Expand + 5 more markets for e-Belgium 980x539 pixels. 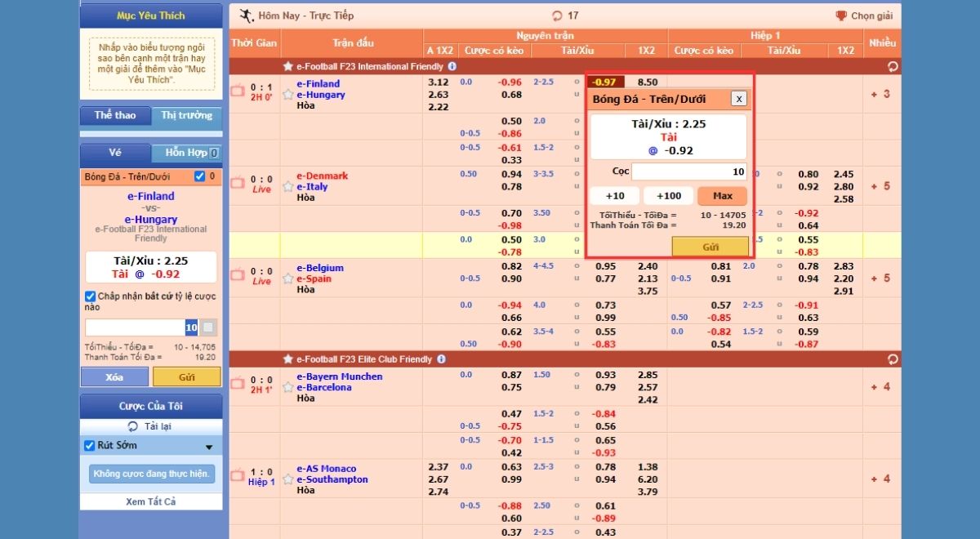point(880,278)
